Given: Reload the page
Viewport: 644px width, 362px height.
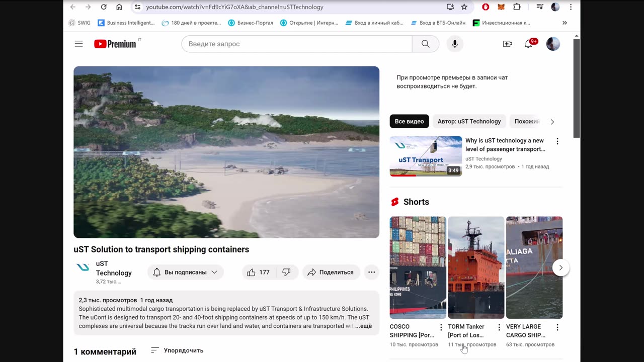Looking at the screenshot, I should point(104,7).
